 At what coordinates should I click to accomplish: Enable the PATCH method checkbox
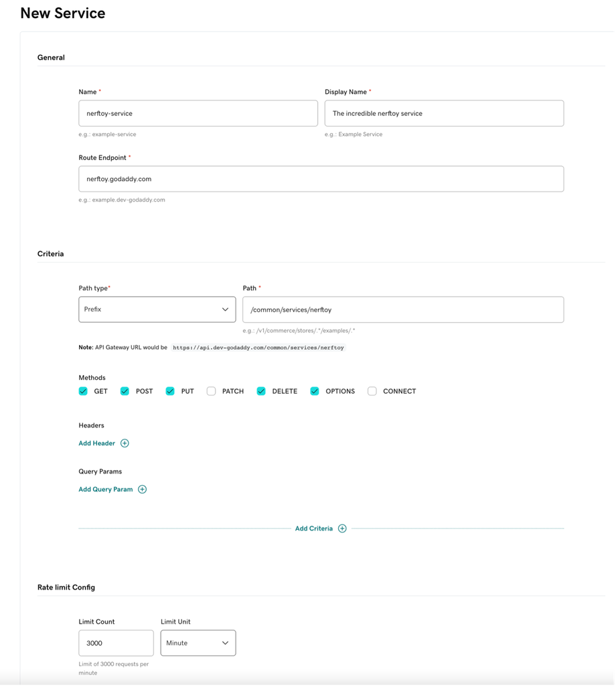211,391
